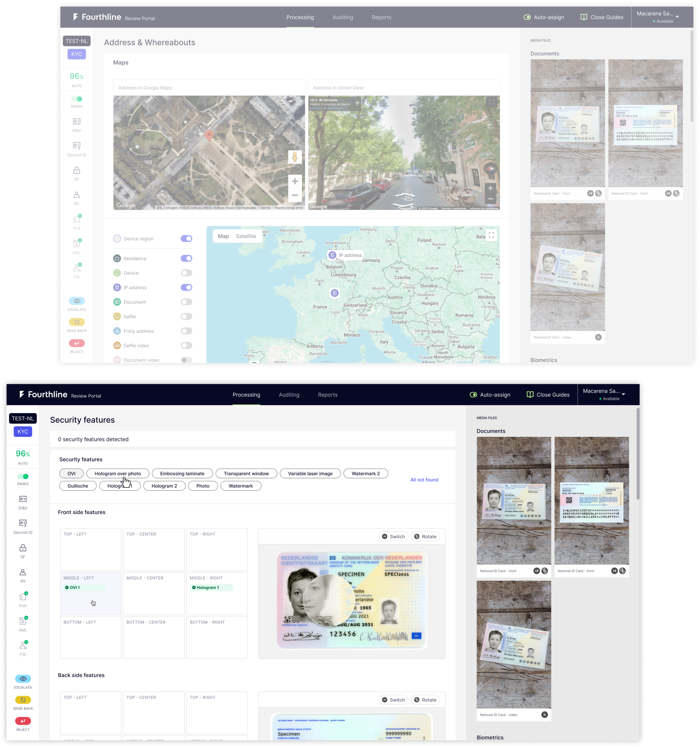Turn on the Fishy address toggle

(x=186, y=331)
